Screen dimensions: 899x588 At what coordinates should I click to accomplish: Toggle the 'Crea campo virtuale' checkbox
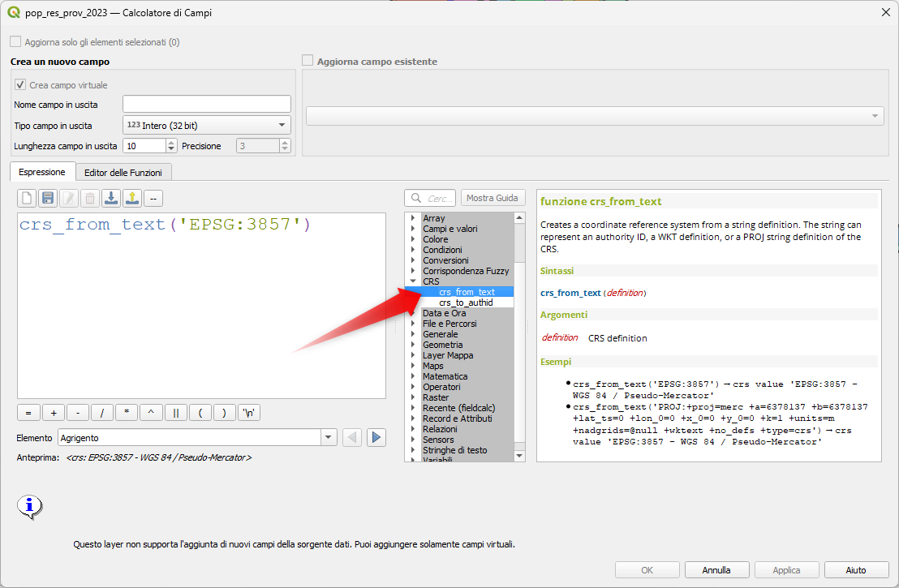coord(20,85)
